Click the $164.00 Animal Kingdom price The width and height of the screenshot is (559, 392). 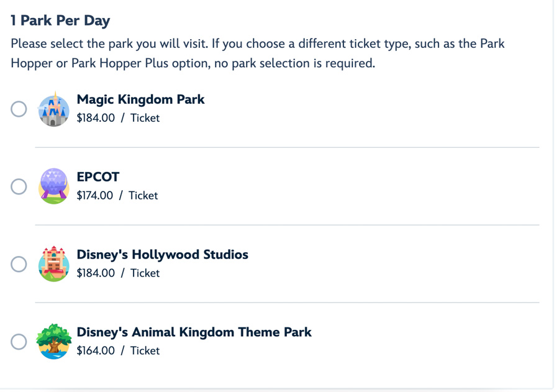click(96, 351)
